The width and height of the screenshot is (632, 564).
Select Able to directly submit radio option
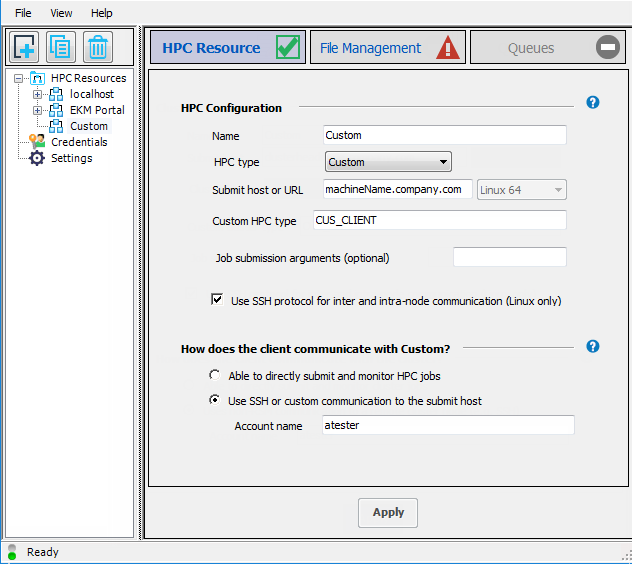(x=214, y=375)
